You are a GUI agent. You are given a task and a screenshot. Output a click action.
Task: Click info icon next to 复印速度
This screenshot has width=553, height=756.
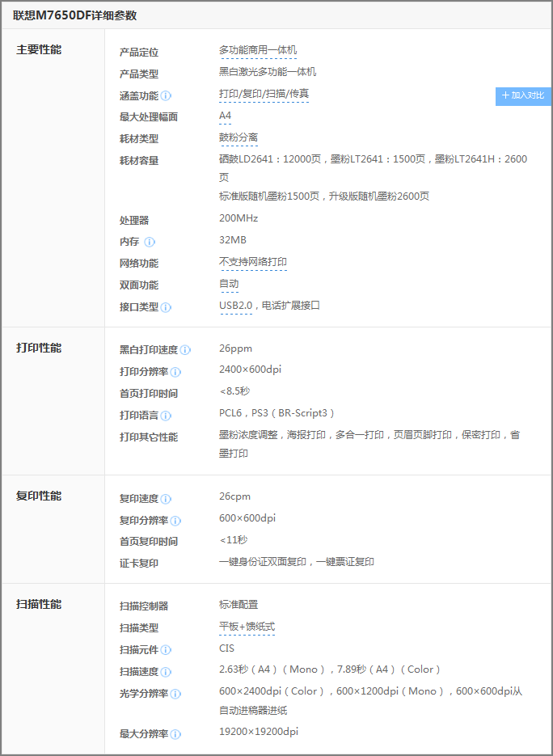[166, 499]
